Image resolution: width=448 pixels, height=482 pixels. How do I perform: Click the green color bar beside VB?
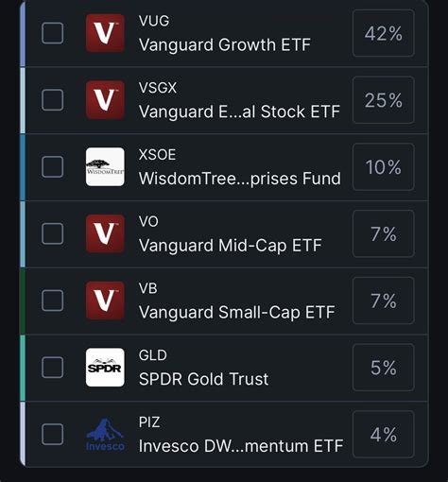tap(23, 301)
